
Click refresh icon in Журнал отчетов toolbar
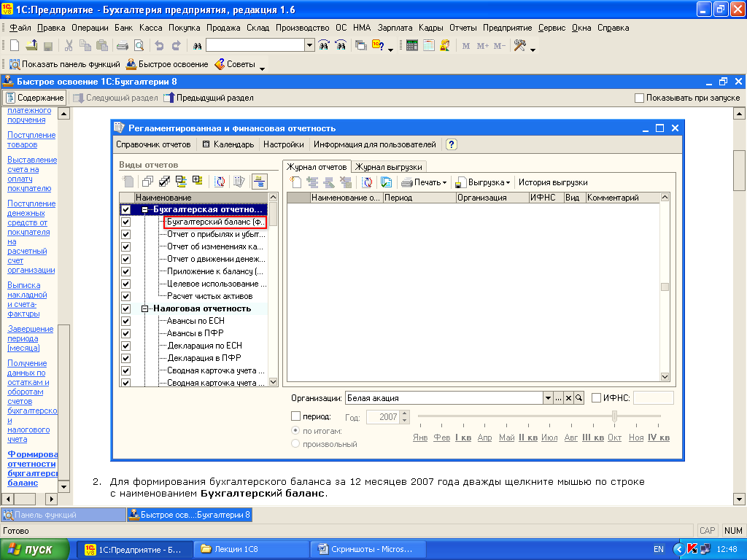pyautogui.click(x=367, y=182)
